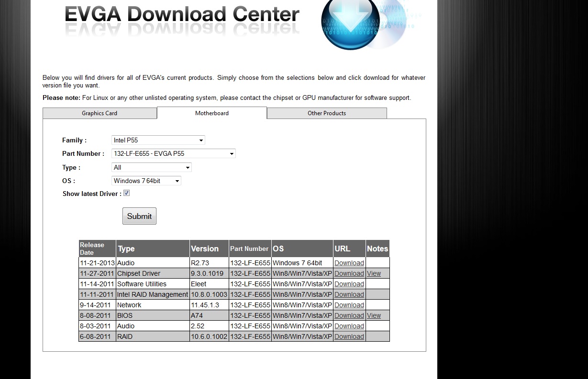Viewport: 588px width, 379px height.
Task: Click the EVGA Download Center heading
Action: (x=182, y=14)
